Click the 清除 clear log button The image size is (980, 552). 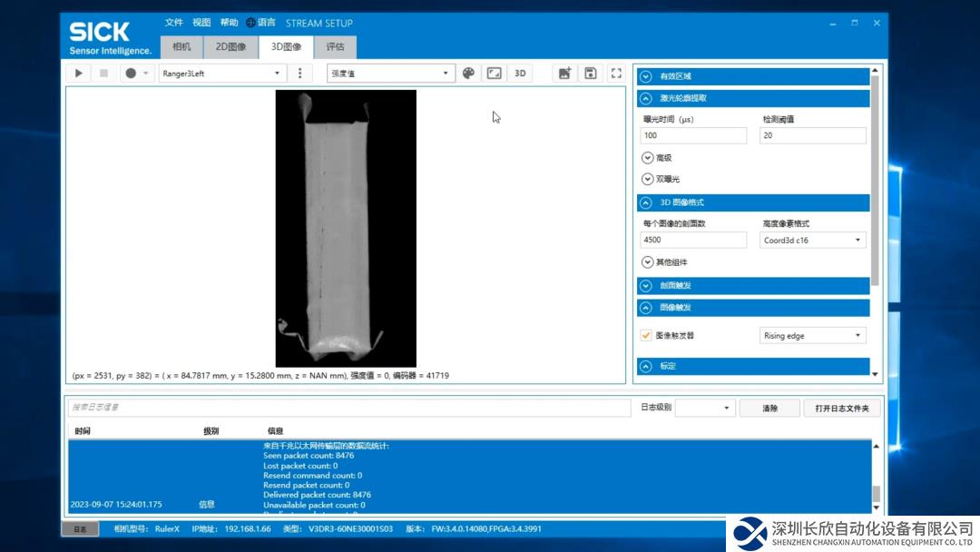pyautogui.click(x=769, y=409)
